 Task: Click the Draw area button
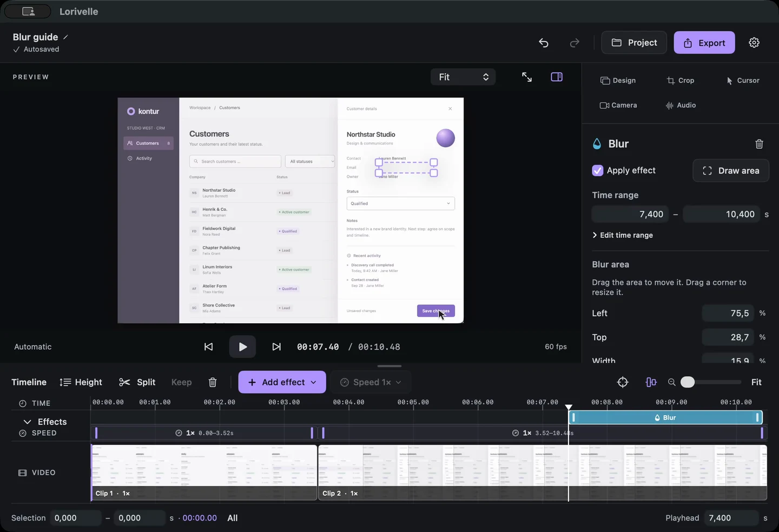click(731, 171)
